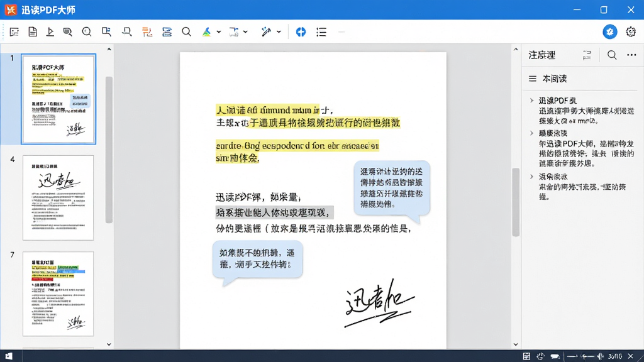This screenshot has width=644, height=362.
Task: Click the orange toolbar icon
Action: coord(147,31)
